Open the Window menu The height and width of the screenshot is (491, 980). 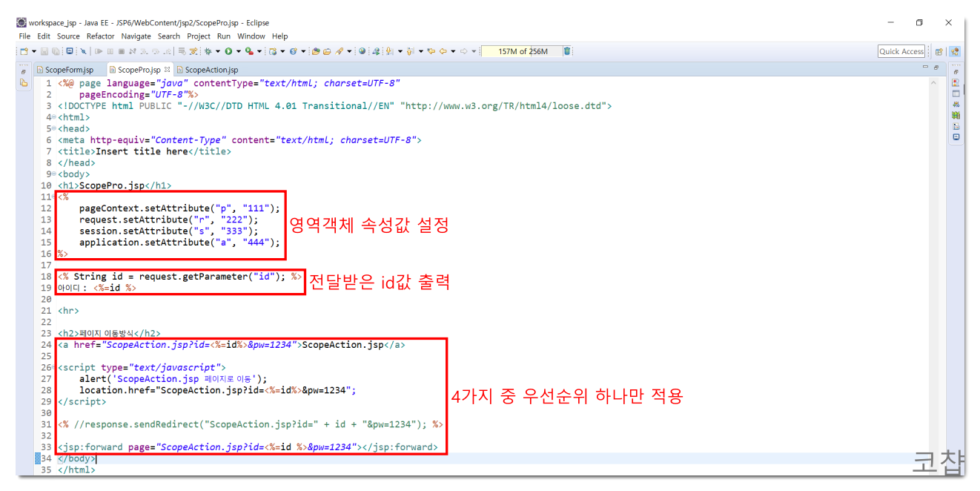click(x=251, y=36)
